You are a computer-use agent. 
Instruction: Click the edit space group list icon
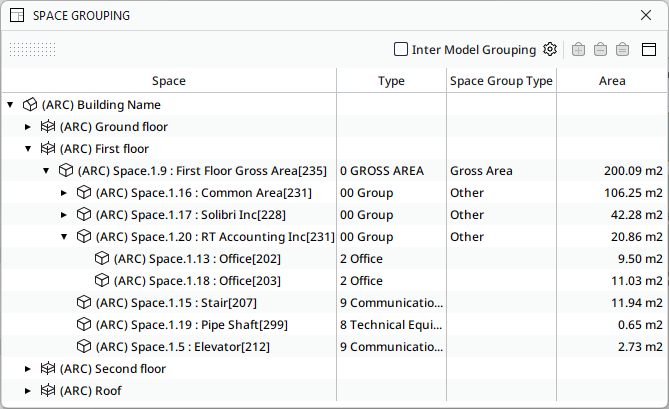[x=622, y=49]
